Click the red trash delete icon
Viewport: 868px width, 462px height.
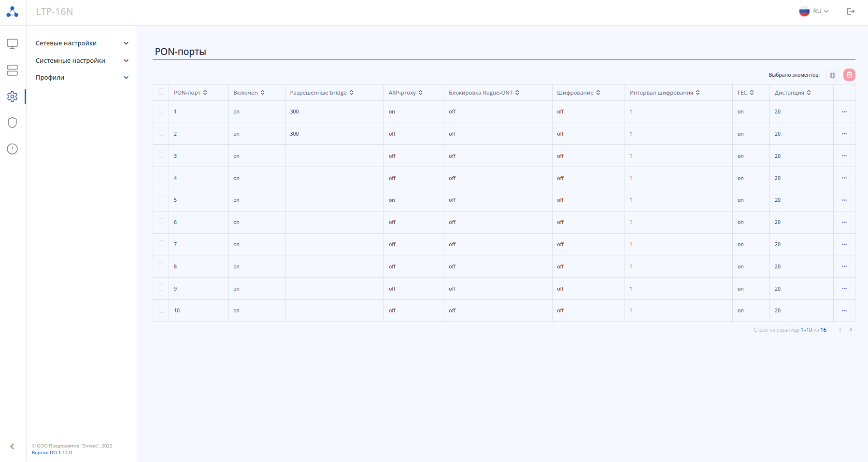849,75
